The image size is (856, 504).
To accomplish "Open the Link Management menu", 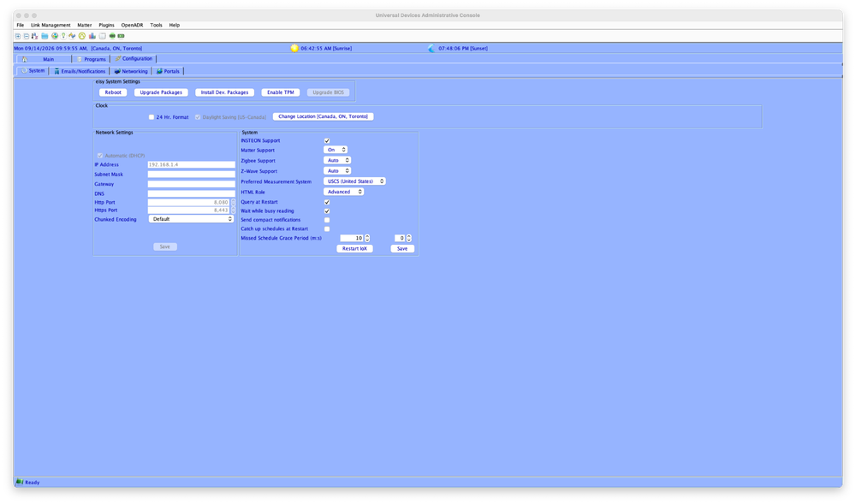I will 51,25.
